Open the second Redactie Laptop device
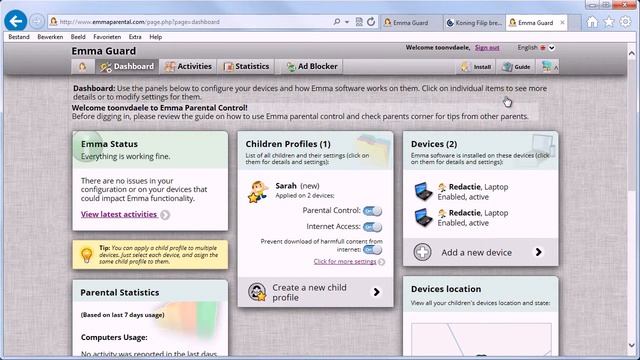This screenshot has height=360, width=640. [x=478, y=213]
